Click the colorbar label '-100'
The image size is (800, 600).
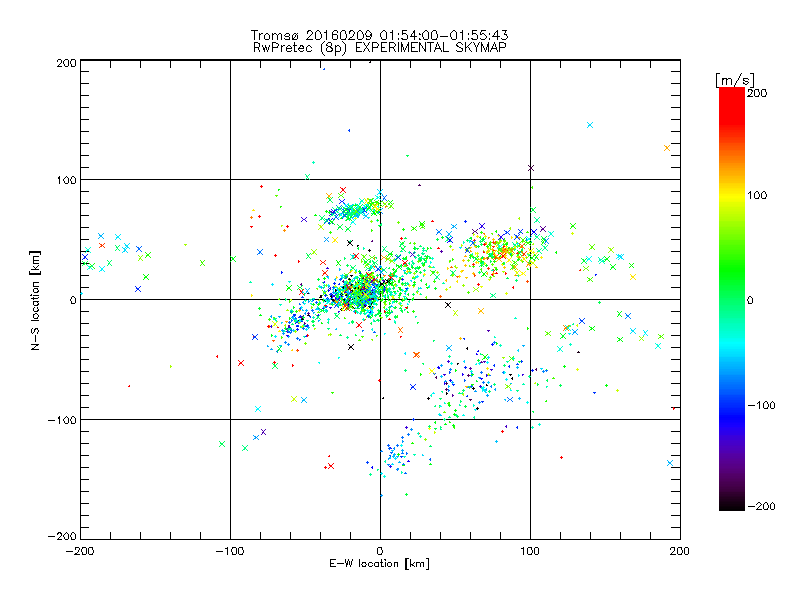click(x=761, y=405)
